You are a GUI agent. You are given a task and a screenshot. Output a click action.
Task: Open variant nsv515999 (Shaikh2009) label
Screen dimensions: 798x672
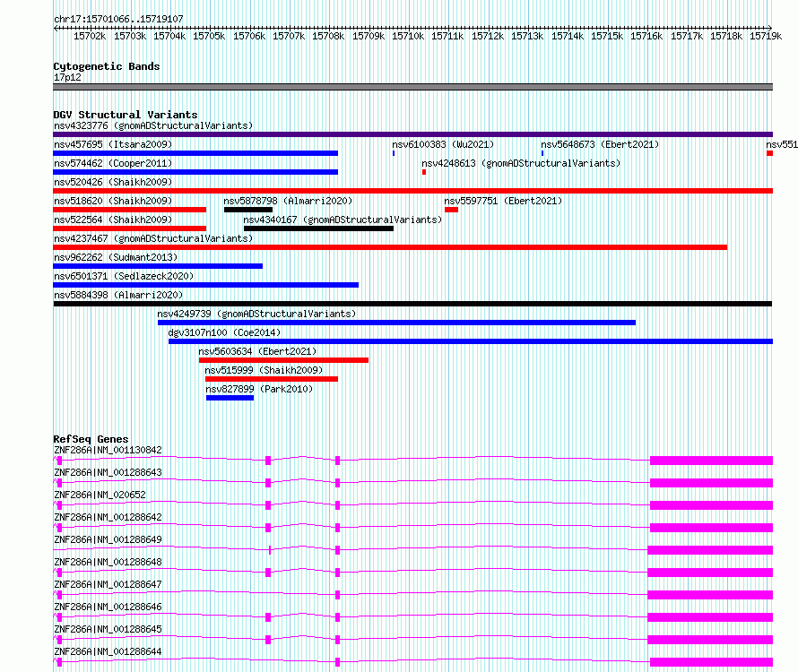pos(264,370)
